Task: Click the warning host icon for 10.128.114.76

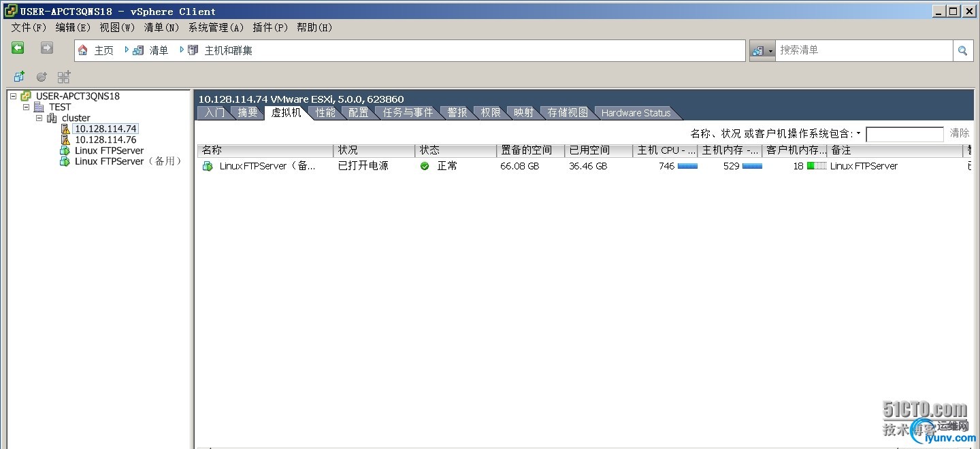Action: tap(65, 139)
